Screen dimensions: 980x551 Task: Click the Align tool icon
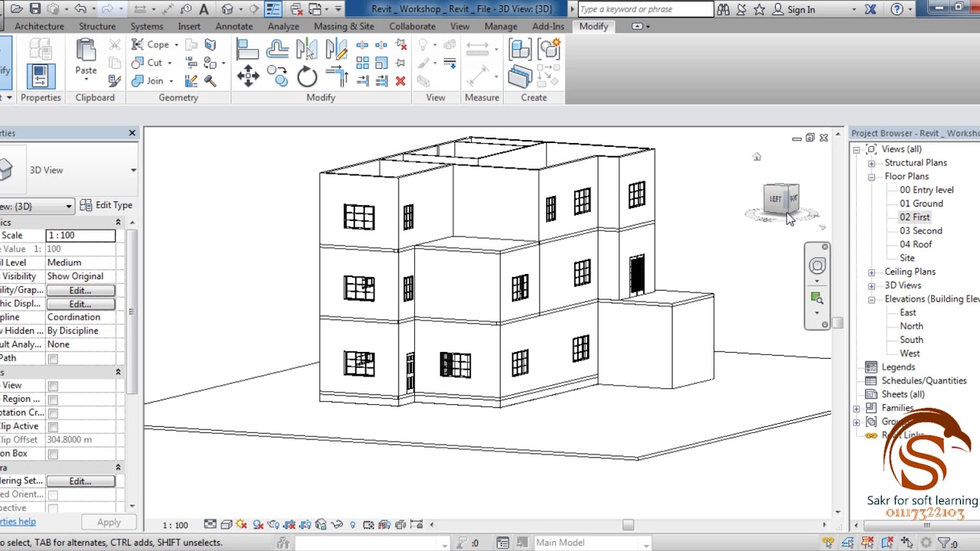247,50
